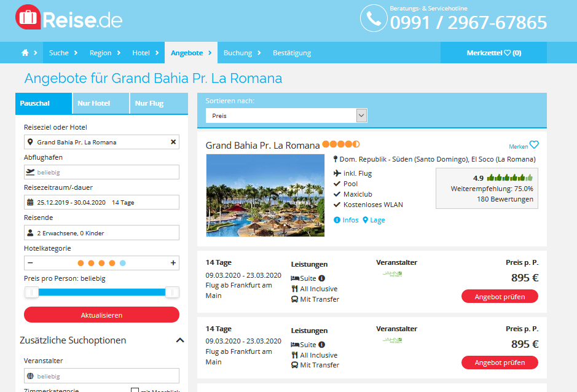Click the hotline number 0991 / 2967-67865
Screen dimensions: 577x392
click(x=468, y=23)
